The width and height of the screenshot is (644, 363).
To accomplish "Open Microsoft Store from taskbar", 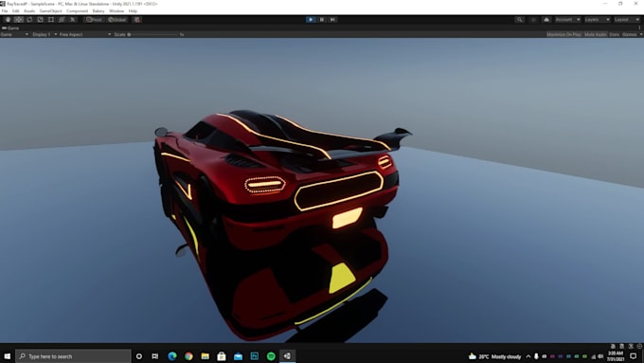I will coord(222,356).
